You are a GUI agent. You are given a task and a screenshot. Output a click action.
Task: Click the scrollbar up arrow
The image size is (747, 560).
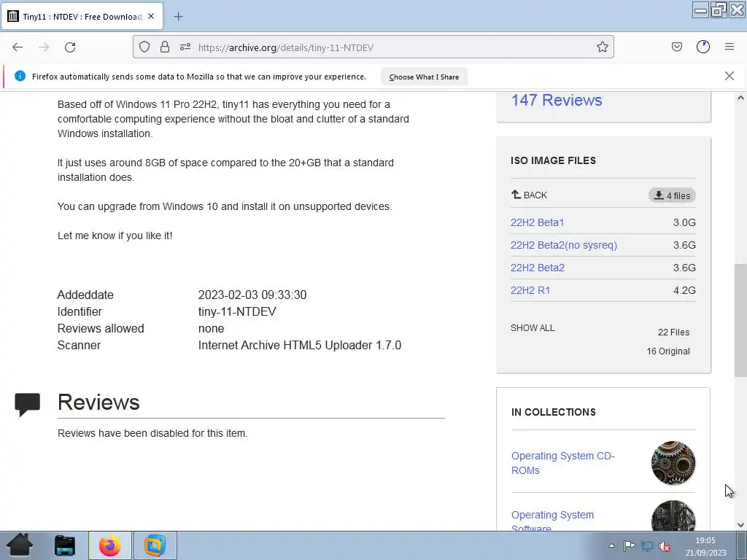tap(740, 98)
